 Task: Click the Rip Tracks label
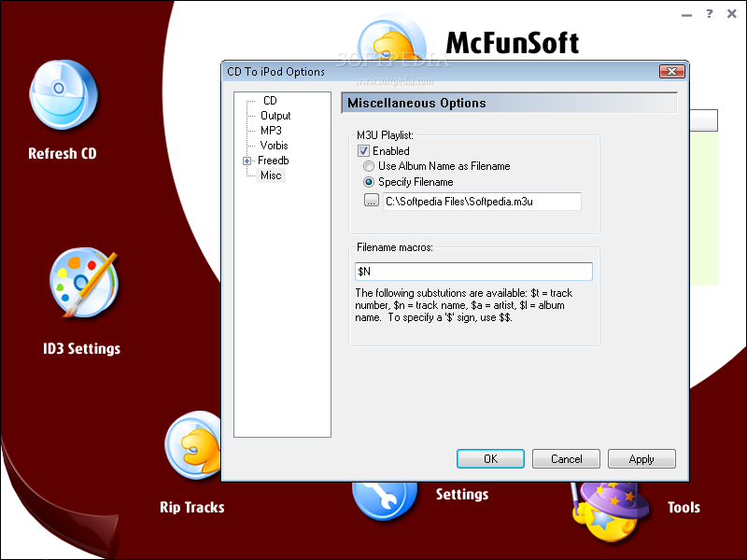[192, 507]
